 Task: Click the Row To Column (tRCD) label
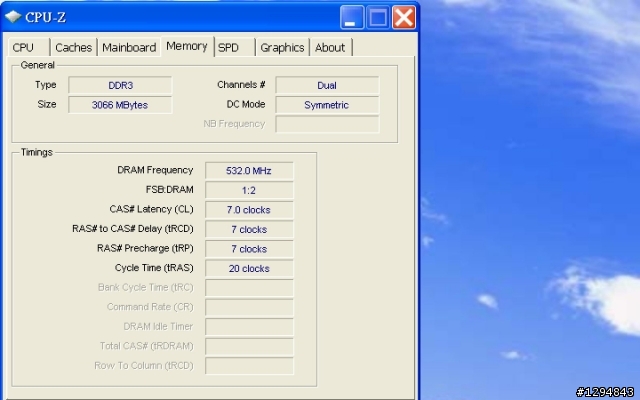(144, 366)
